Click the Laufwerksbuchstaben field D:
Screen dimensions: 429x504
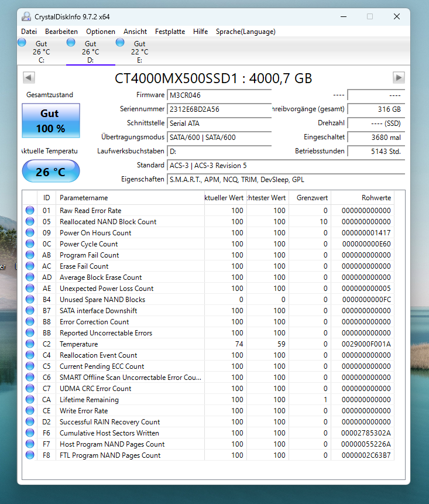(219, 152)
